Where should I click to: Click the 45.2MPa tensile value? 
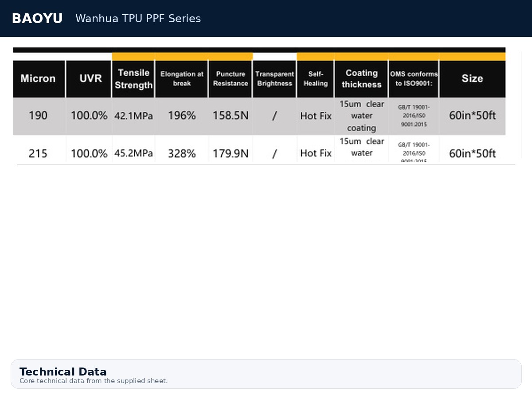(x=133, y=153)
